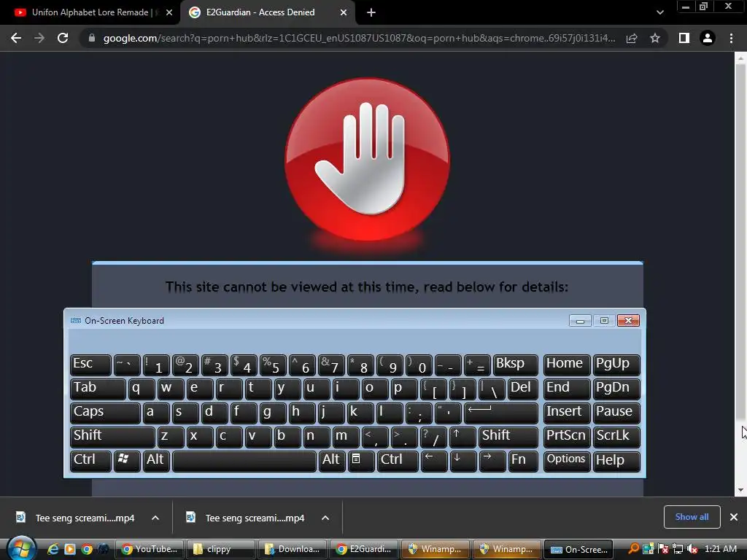Open a new Chrome tab
747x560 pixels.
371,12
